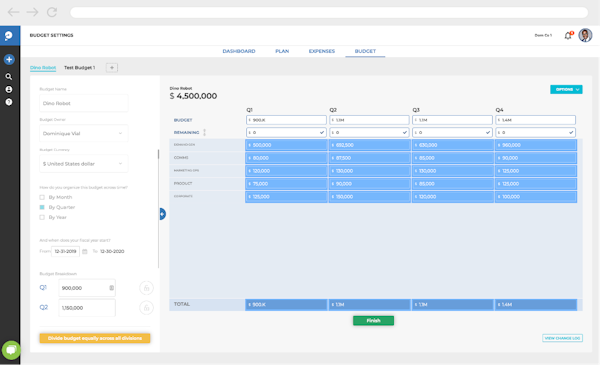Image resolution: width=600 pixels, height=365 pixels.
Task: Open the green chat bubble widget
Action: [x=11, y=350]
